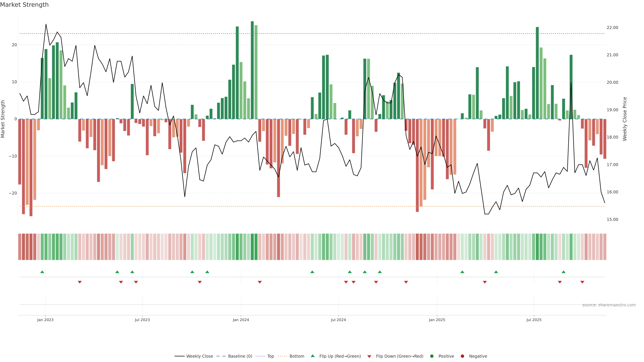Click the green Flip Up legend triangle

(x=312, y=356)
